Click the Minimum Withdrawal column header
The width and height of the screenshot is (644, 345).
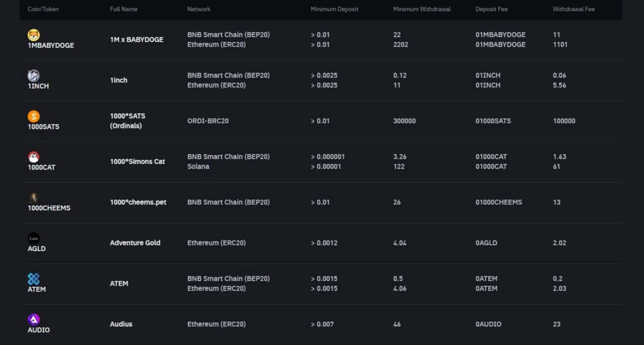[422, 9]
